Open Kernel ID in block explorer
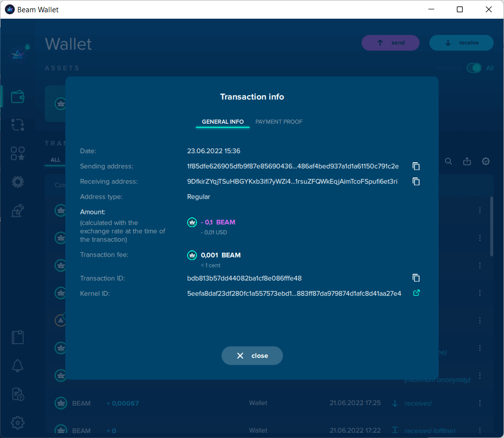Viewport: 504px width, 438px height. coord(416,293)
